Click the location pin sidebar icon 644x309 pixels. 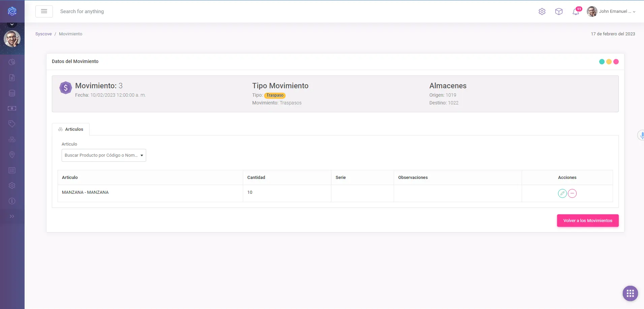coord(12,155)
